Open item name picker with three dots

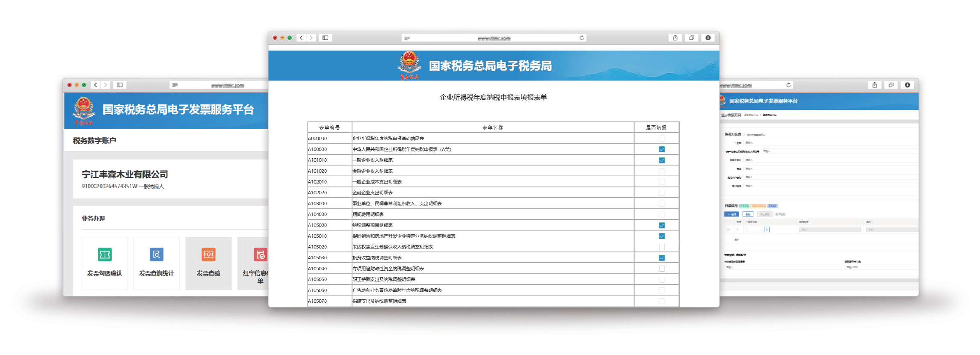point(767,230)
